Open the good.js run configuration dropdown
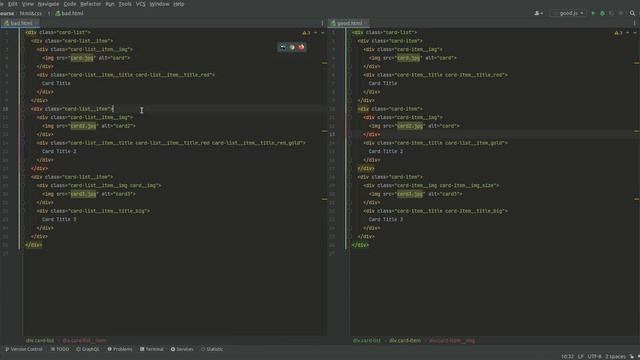 point(569,13)
